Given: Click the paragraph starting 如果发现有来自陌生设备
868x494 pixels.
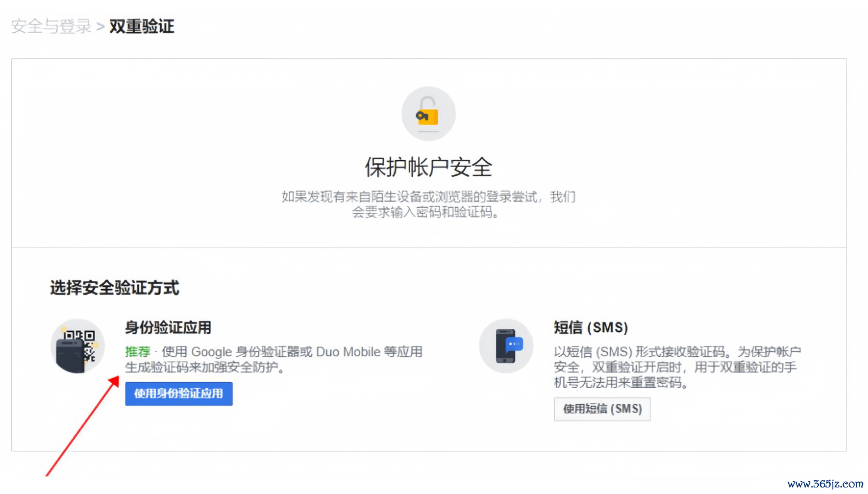Looking at the screenshot, I should [x=428, y=204].
